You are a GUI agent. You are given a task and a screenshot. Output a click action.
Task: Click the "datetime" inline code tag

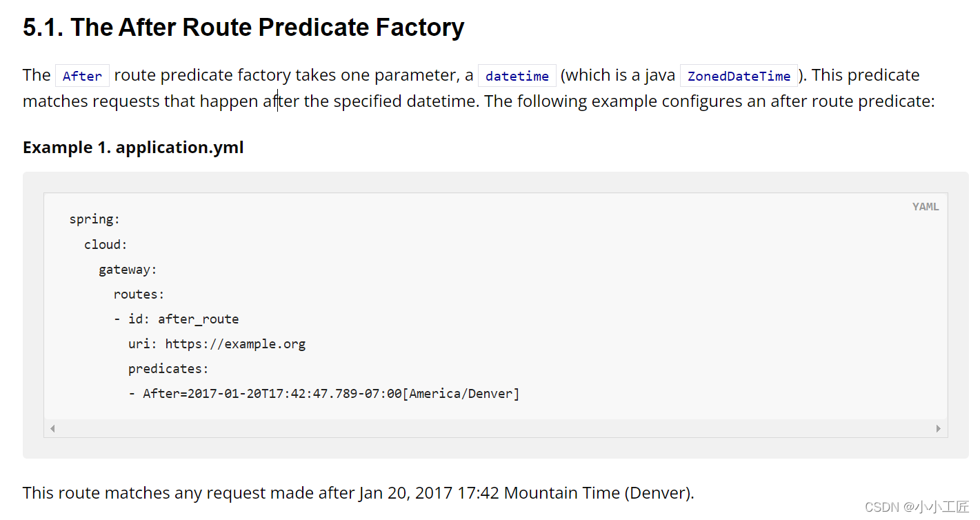coord(517,76)
